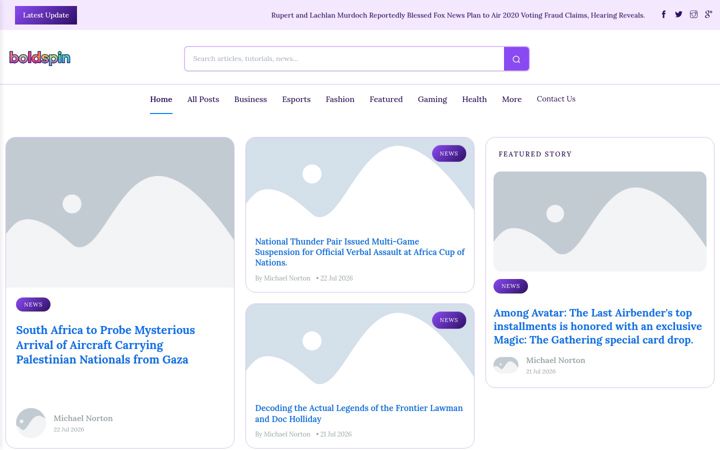Open the Contact Us page
Image resolution: width=720 pixels, height=450 pixels.
(x=556, y=99)
